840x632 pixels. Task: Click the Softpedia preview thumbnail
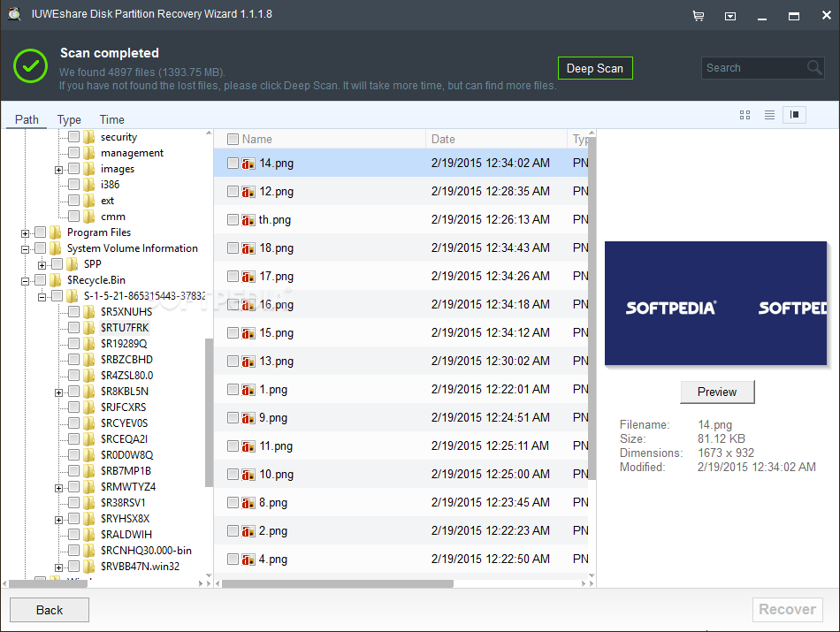(716, 303)
